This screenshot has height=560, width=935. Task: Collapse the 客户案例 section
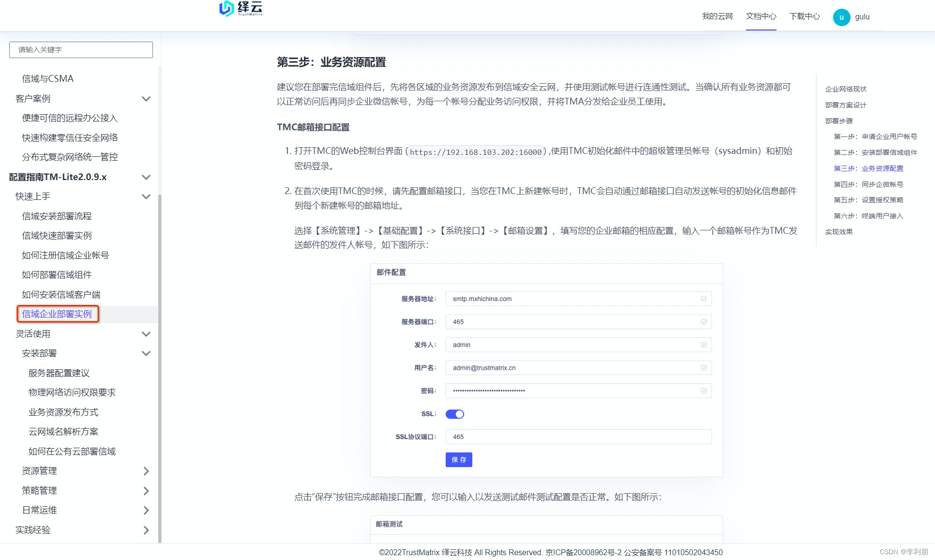(x=146, y=99)
